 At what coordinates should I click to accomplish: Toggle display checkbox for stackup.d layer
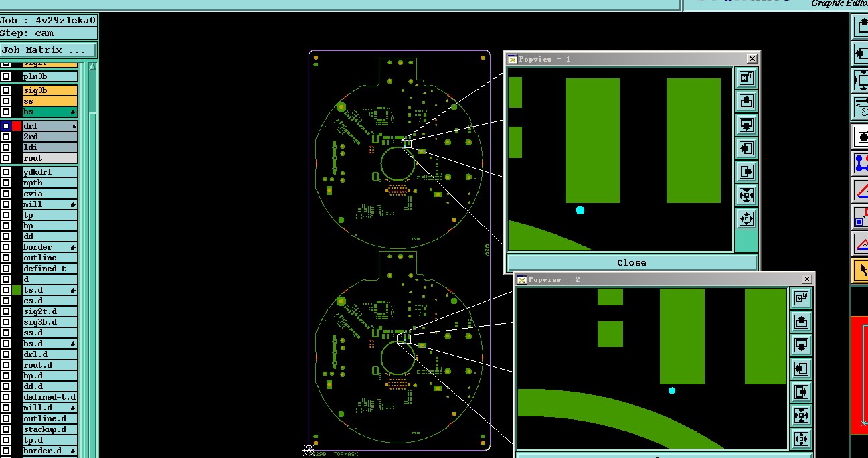point(6,429)
